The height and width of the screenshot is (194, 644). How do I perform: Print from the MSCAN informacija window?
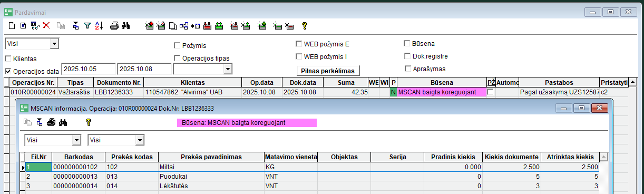(51, 122)
